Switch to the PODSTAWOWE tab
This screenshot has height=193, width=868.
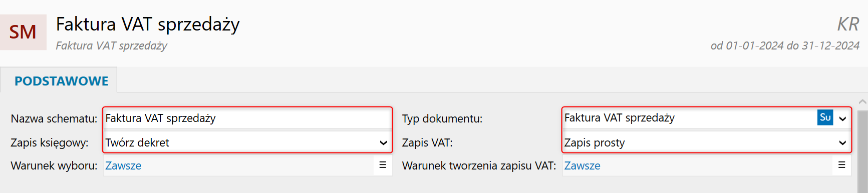pos(61,81)
